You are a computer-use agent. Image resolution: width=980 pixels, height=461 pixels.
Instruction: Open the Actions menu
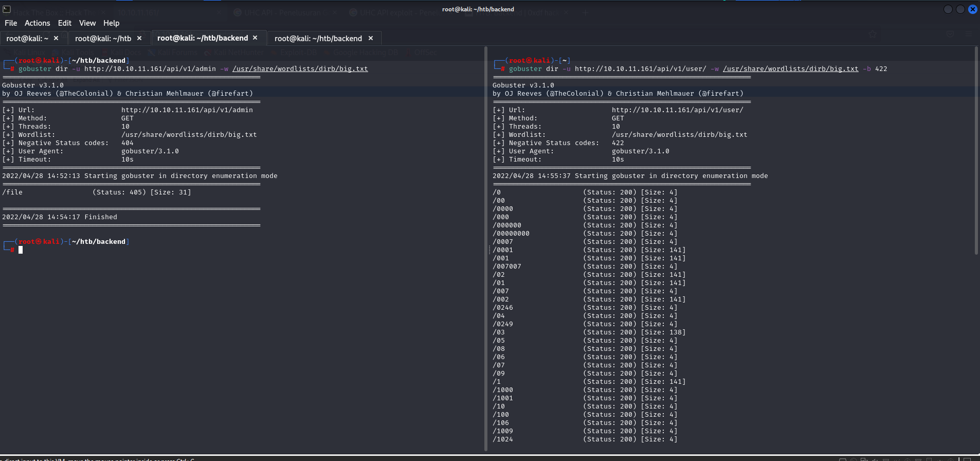coord(38,23)
